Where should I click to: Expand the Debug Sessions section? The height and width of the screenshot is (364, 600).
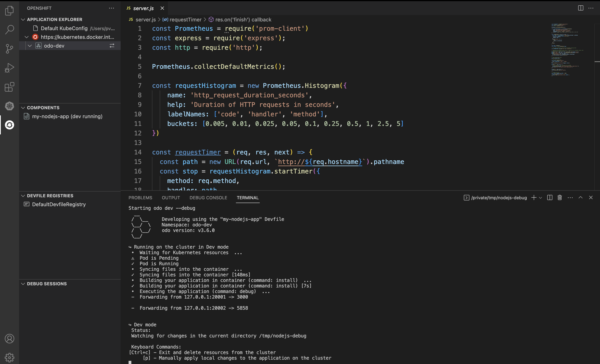click(x=23, y=284)
